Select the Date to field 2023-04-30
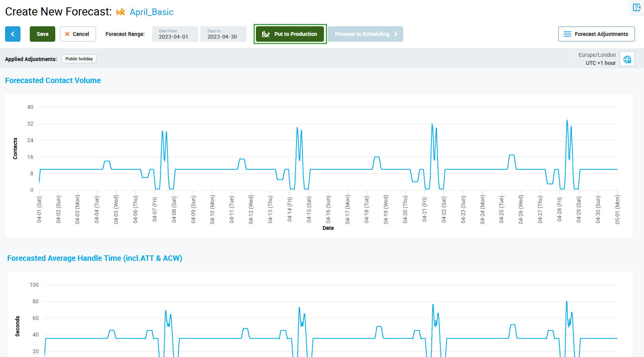Image resolution: width=644 pixels, height=357 pixels. pos(223,34)
